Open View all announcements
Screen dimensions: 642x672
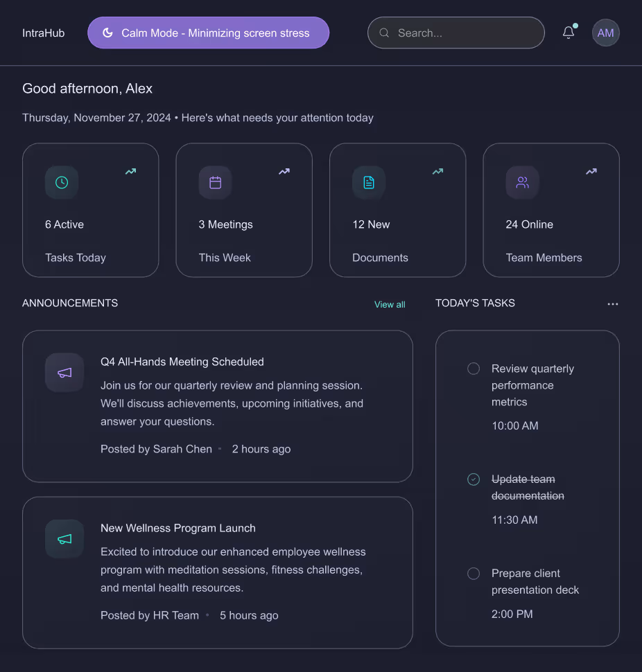[390, 304]
